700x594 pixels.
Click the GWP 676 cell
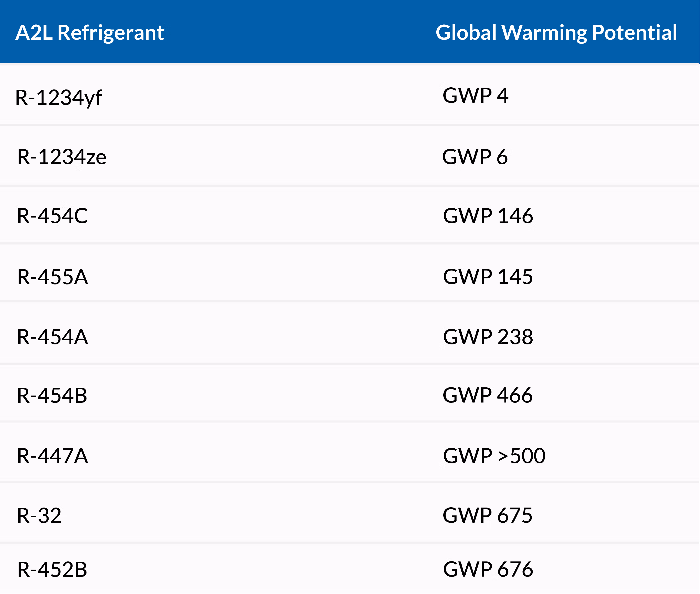[488, 569]
